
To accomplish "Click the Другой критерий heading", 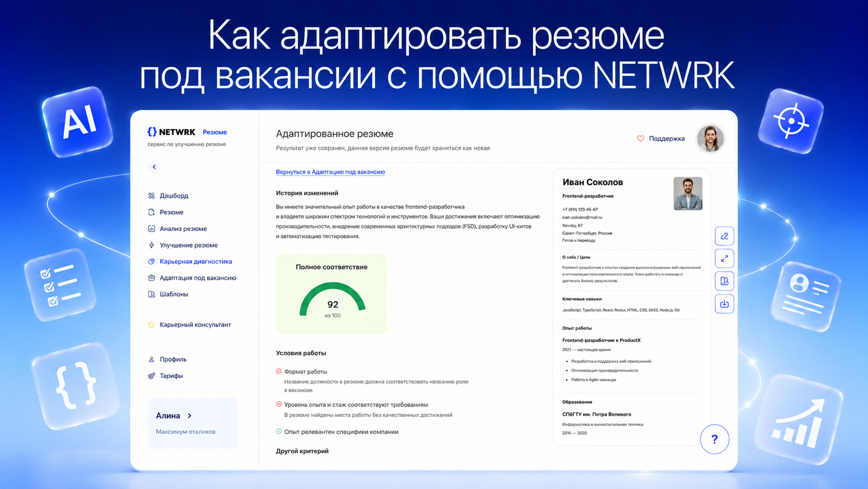I will coord(302,451).
